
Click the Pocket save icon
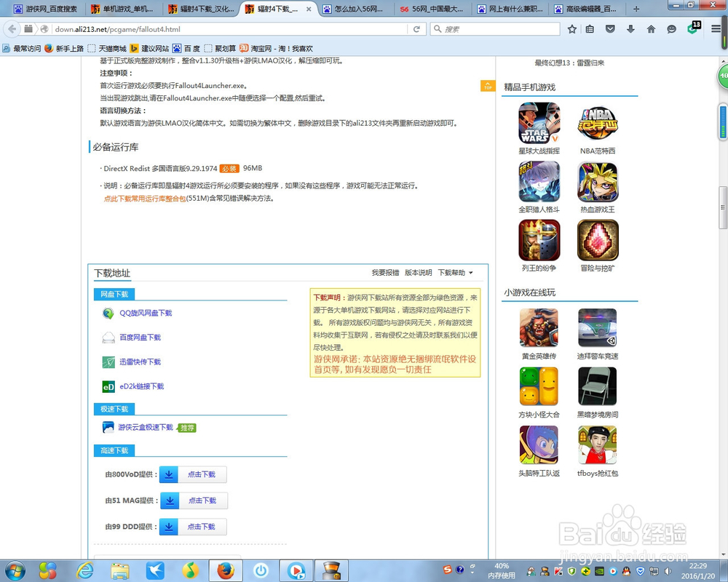(x=610, y=29)
